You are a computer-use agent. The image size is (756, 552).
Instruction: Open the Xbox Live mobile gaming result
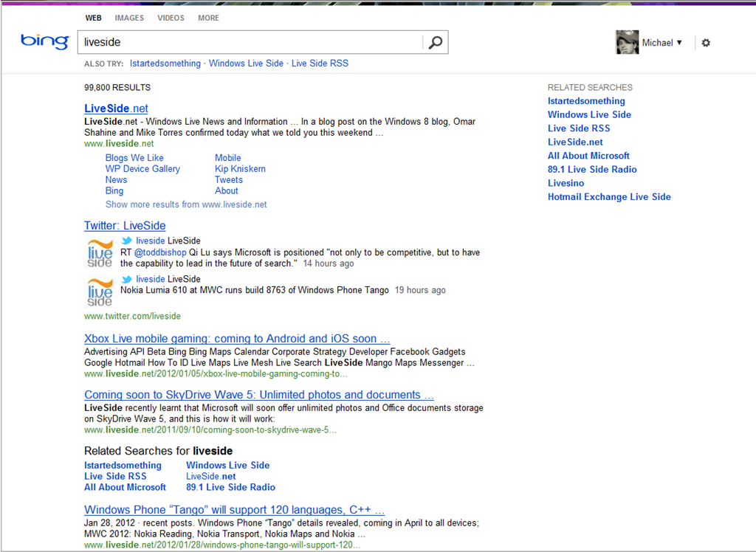coord(237,339)
